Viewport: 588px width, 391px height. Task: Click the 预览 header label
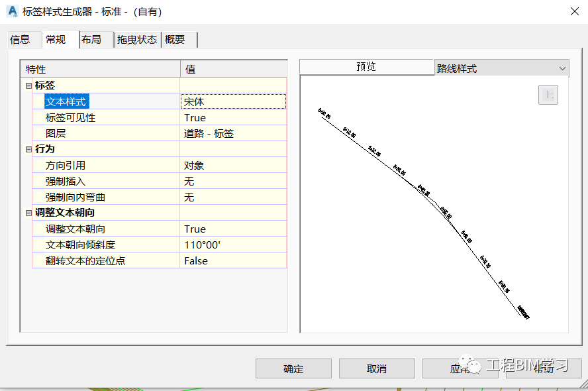[366, 67]
